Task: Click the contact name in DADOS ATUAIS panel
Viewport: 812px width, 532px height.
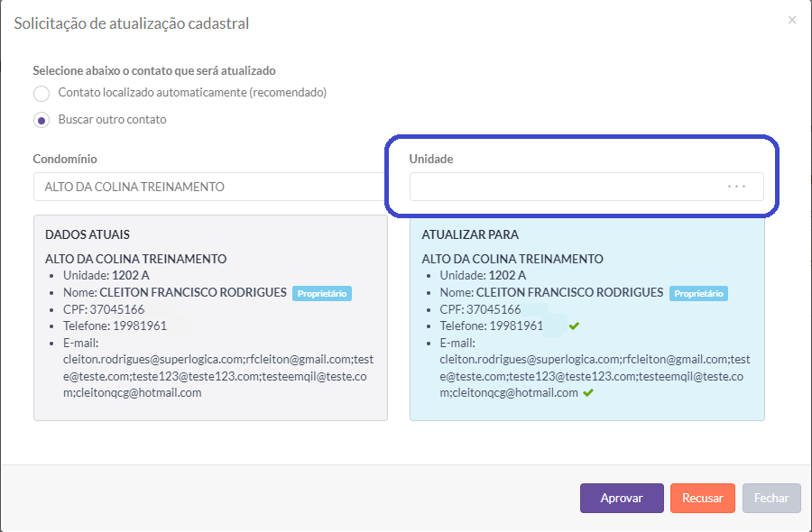Action: [x=193, y=292]
